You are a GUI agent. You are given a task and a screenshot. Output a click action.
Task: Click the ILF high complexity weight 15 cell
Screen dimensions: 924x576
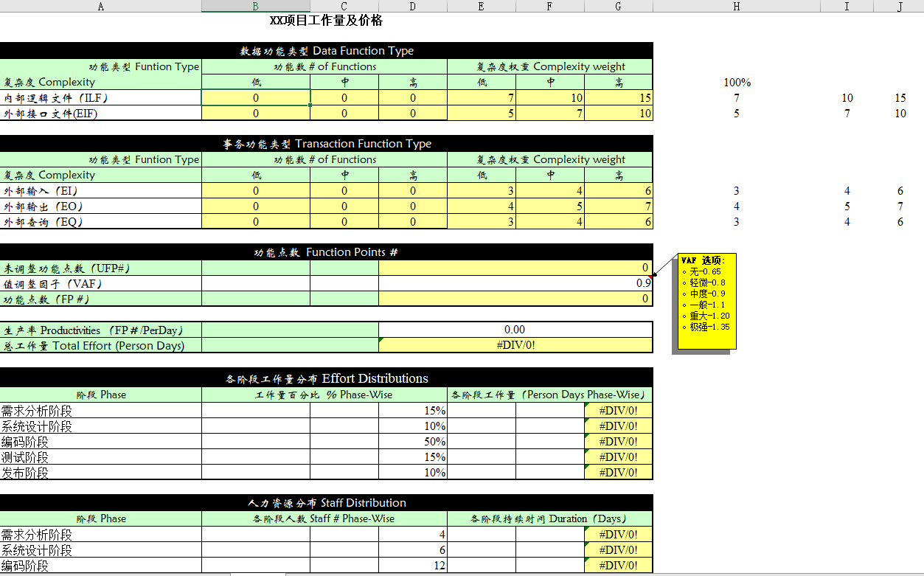click(x=618, y=98)
